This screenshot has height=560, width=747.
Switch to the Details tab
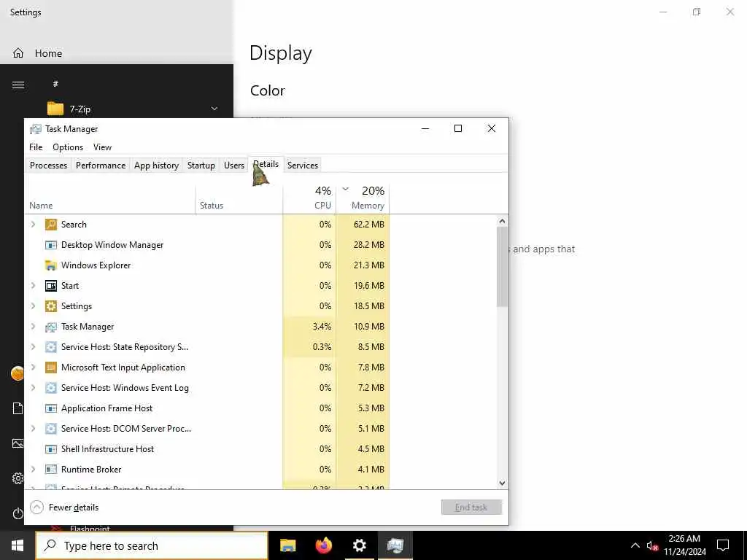click(266, 164)
